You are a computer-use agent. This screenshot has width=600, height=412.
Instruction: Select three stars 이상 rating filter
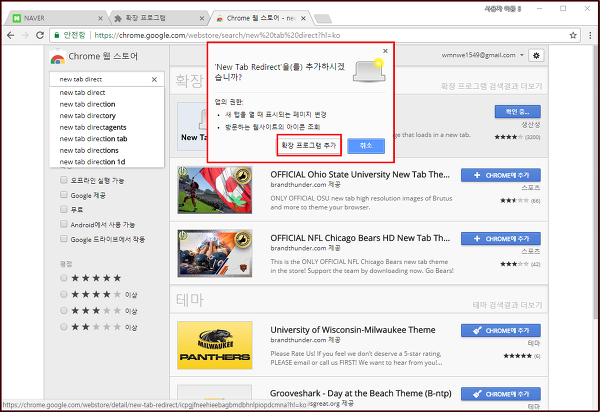click(64, 311)
